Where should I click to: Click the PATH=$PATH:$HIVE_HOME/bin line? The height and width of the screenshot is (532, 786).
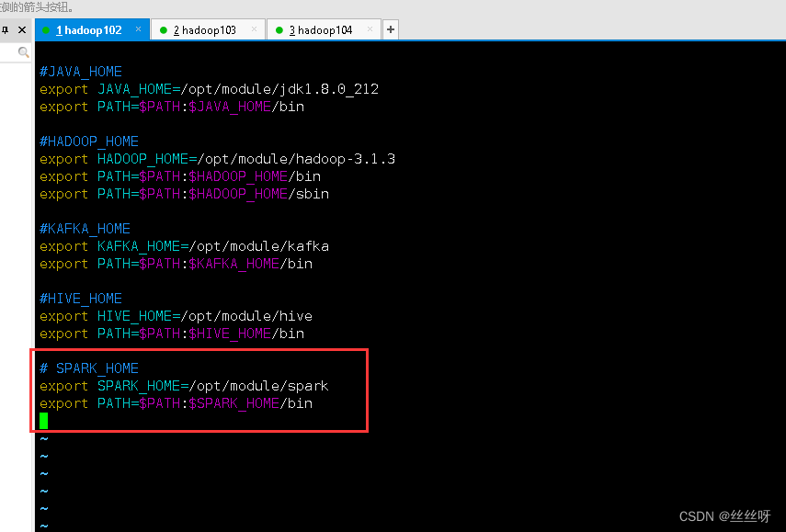(172, 334)
